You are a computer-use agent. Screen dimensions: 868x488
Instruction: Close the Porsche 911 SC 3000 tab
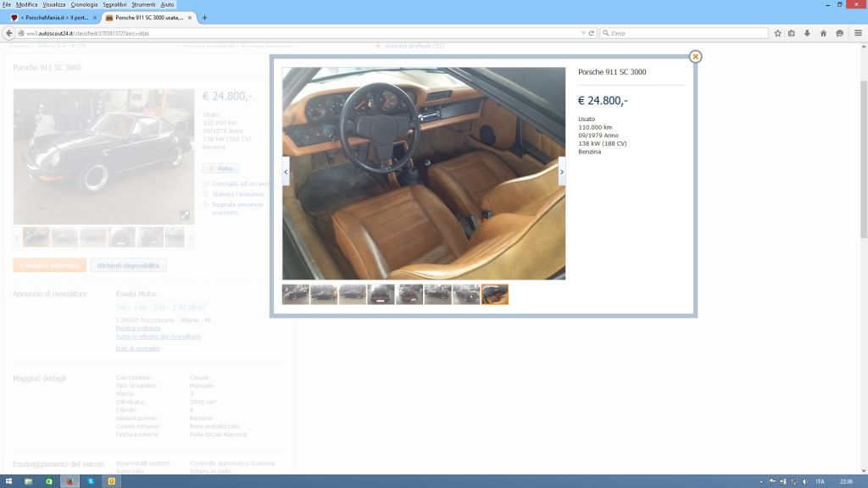point(190,18)
